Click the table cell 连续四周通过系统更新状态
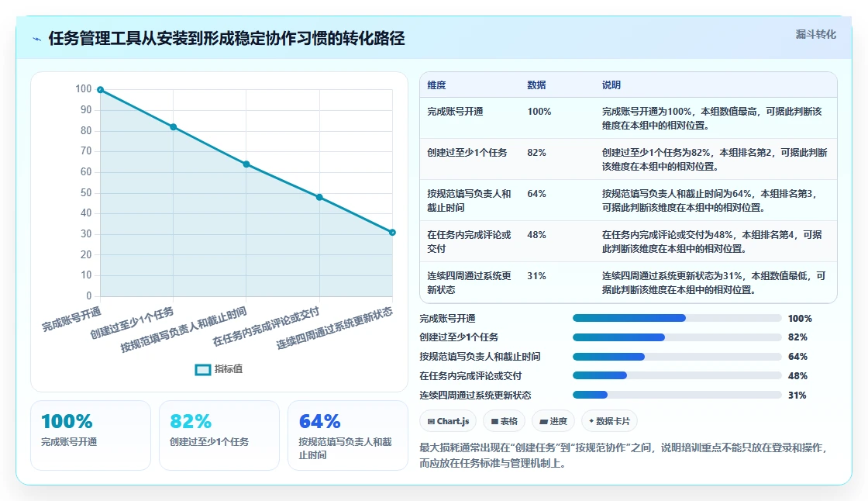The image size is (868, 501). tap(469, 282)
